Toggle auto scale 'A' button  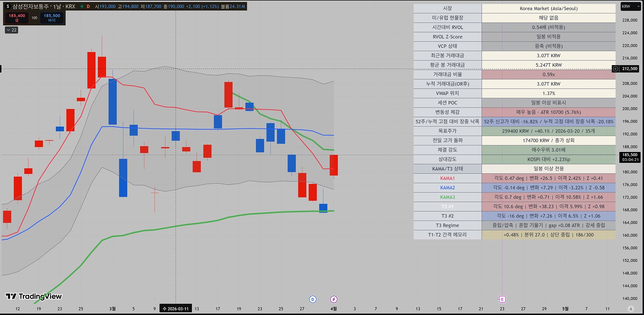point(631,309)
